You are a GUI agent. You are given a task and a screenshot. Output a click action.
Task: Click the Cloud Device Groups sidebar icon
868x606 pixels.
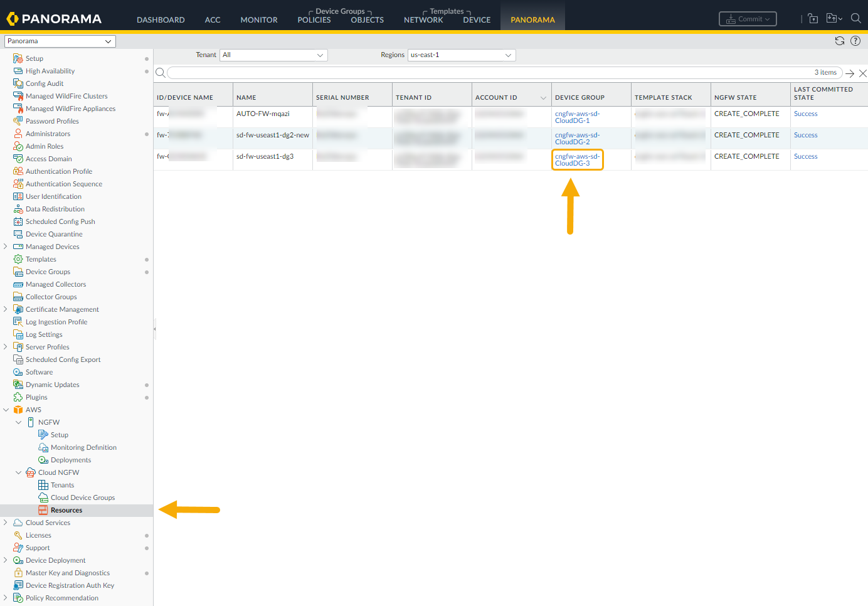point(43,497)
